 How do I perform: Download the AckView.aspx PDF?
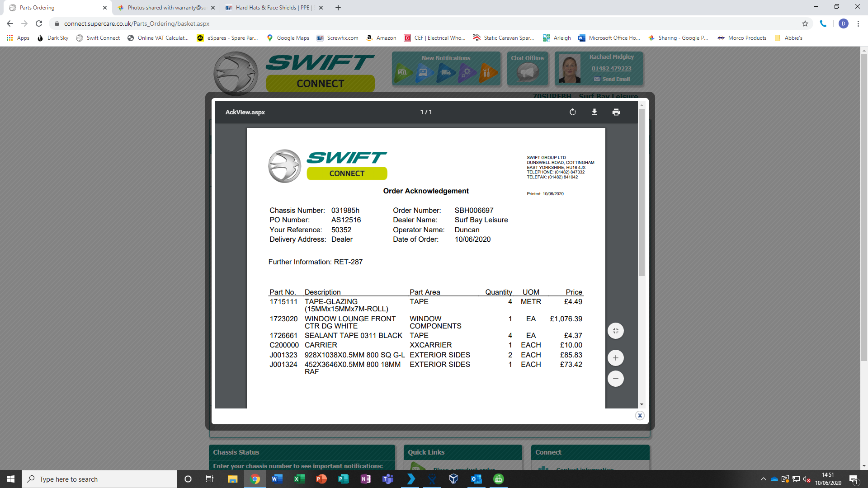594,112
